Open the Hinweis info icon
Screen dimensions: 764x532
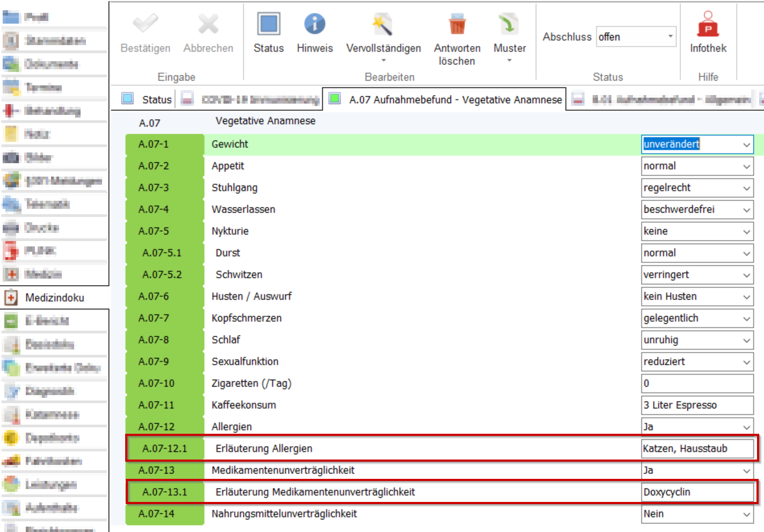click(314, 25)
